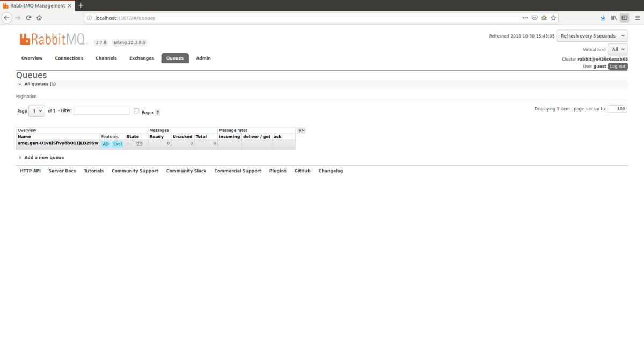Open the Changelog footer link
644x354 pixels.
pos(331,171)
